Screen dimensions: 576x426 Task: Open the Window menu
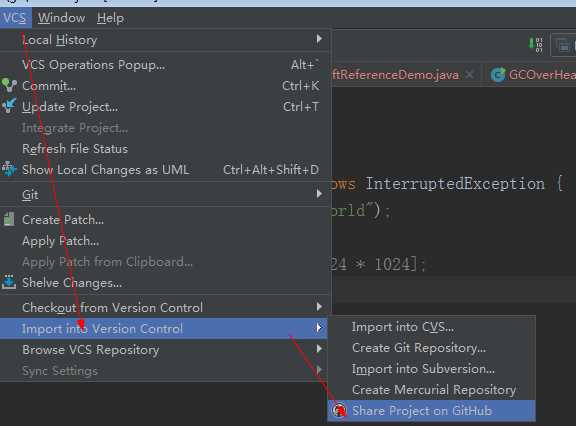(x=61, y=18)
